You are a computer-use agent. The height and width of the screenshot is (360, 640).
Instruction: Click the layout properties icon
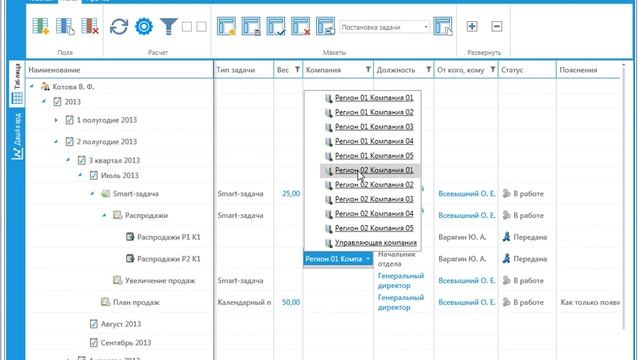(x=325, y=27)
